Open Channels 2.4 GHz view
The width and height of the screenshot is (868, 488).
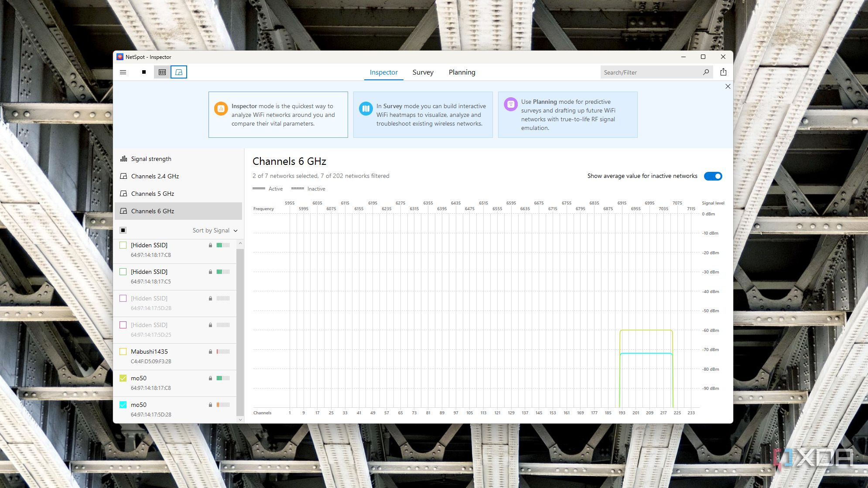[x=178, y=176]
